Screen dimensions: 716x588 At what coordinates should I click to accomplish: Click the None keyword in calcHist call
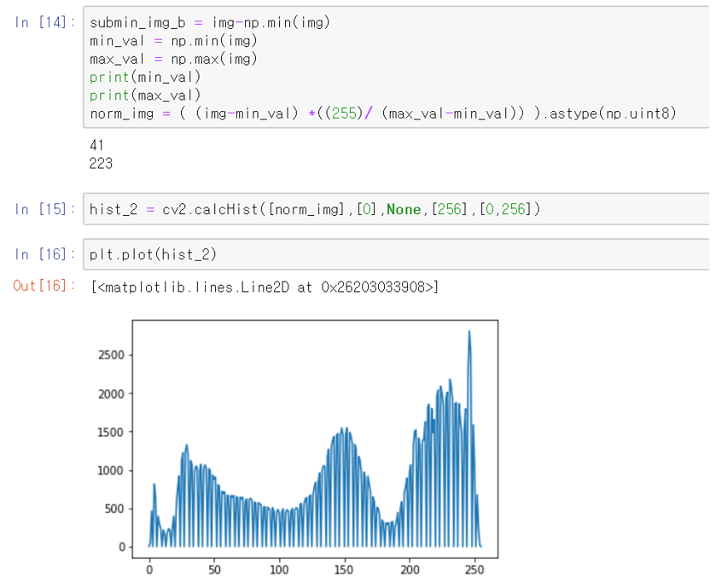404,209
